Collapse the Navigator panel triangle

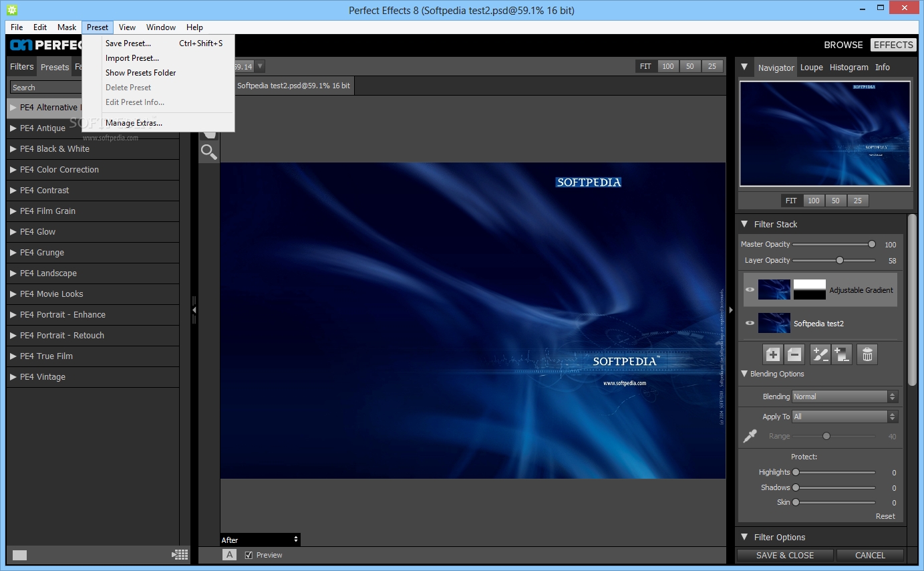click(x=744, y=68)
